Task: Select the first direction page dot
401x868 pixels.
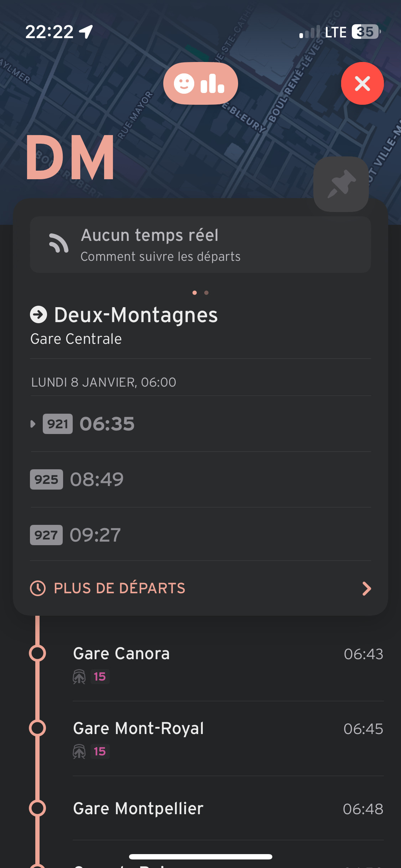Action: (x=195, y=293)
